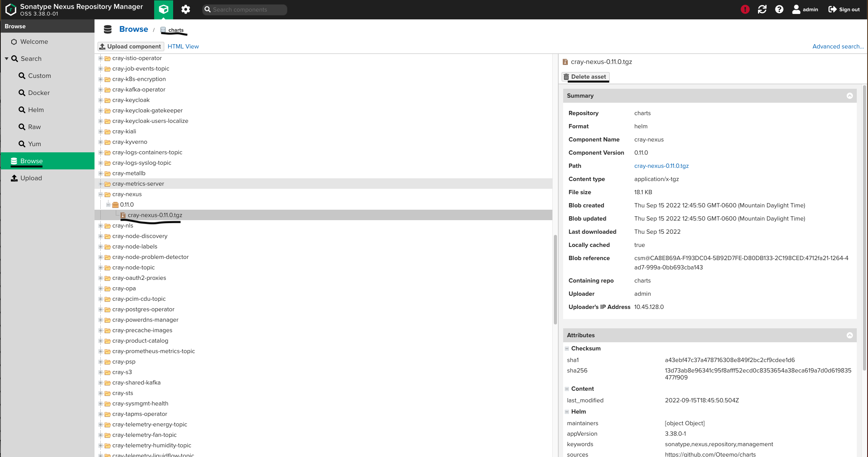
Task: Click the cray-keycloak folder icon
Action: tap(108, 100)
